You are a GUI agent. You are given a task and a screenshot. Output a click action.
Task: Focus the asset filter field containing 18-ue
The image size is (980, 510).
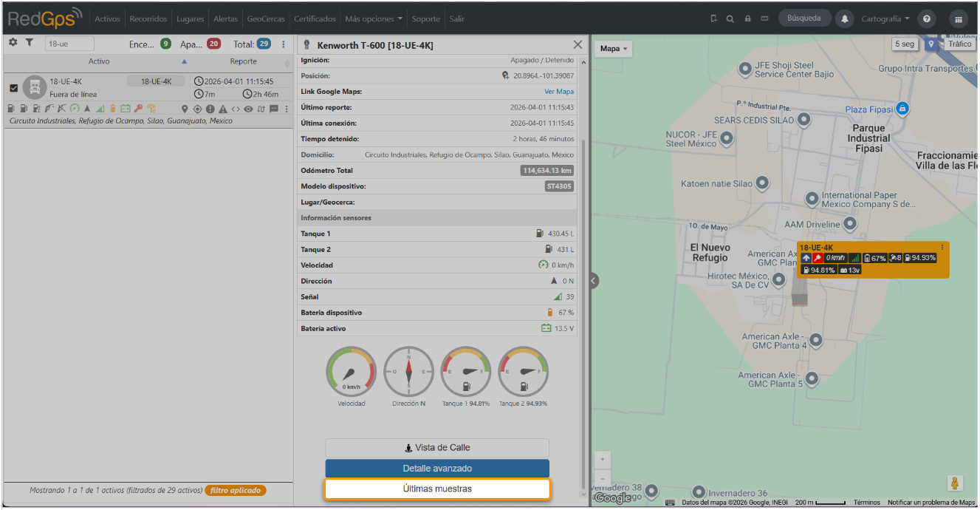pos(69,44)
